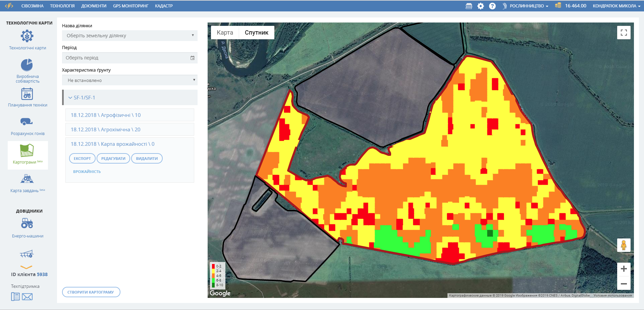Open Розрахунок гонів icon
644x310 pixels.
coord(26,122)
